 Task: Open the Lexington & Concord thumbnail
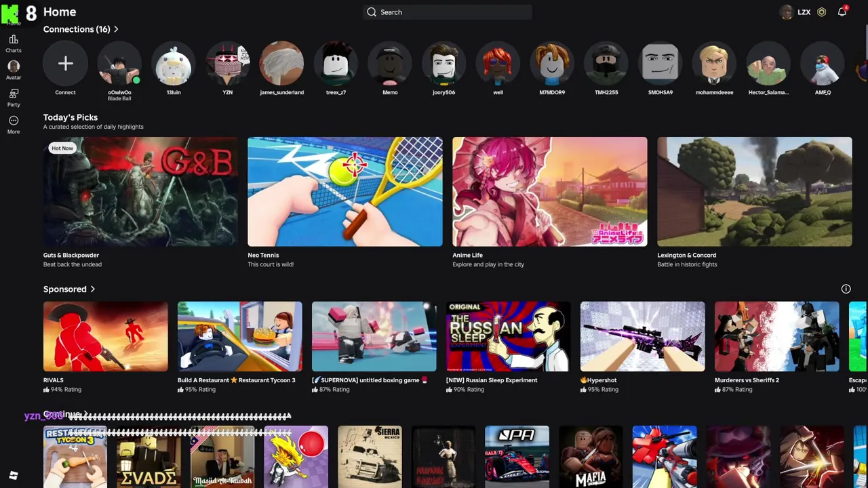click(755, 192)
